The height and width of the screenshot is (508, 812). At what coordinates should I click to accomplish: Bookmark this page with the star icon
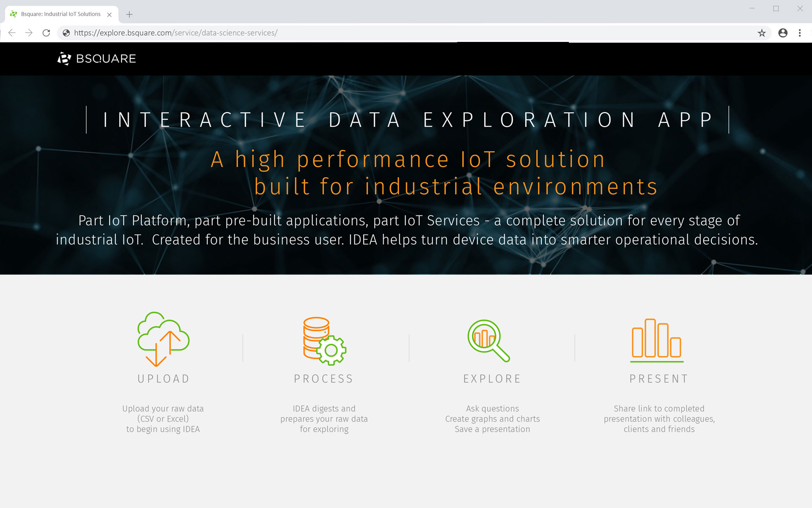[x=761, y=33]
